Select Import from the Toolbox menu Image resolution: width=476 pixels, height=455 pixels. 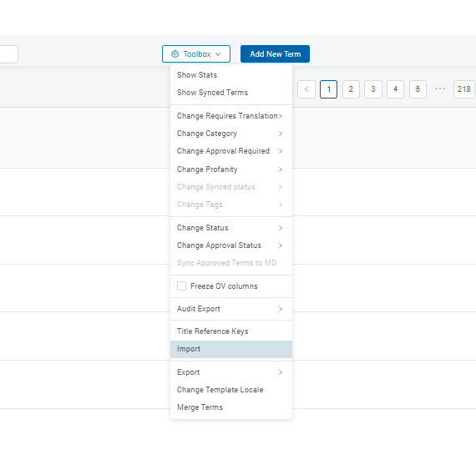point(231,349)
